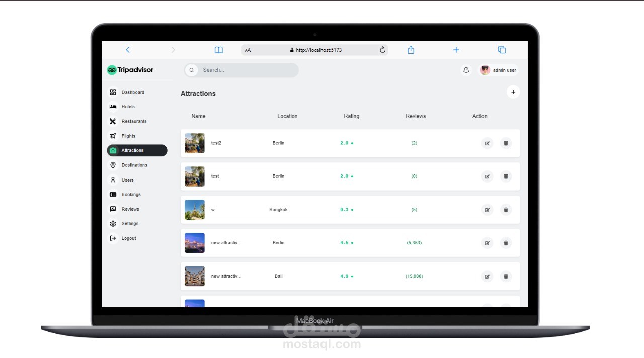
Task: Click the 0.3 rating value
Action: tap(344, 210)
